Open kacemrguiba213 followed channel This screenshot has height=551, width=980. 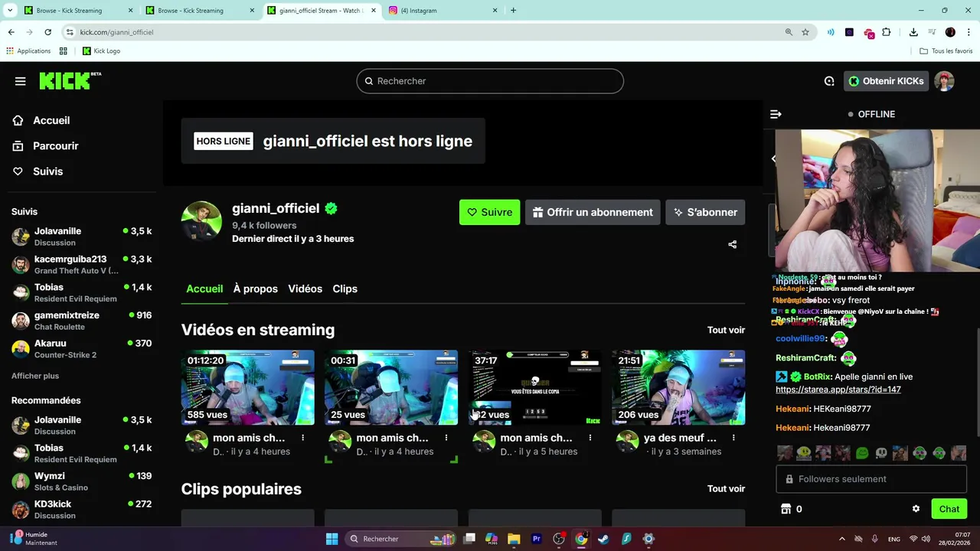coord(81,265)
